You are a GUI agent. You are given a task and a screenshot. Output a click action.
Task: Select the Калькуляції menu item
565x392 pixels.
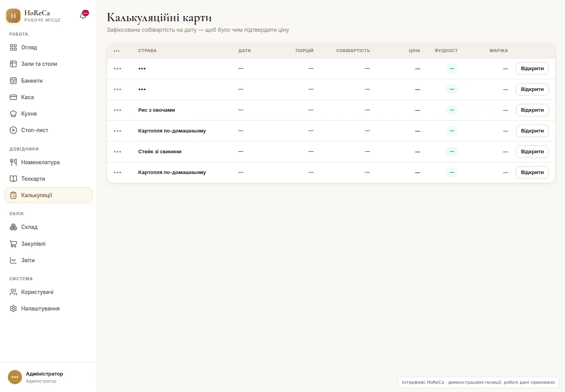click(48, 195)
